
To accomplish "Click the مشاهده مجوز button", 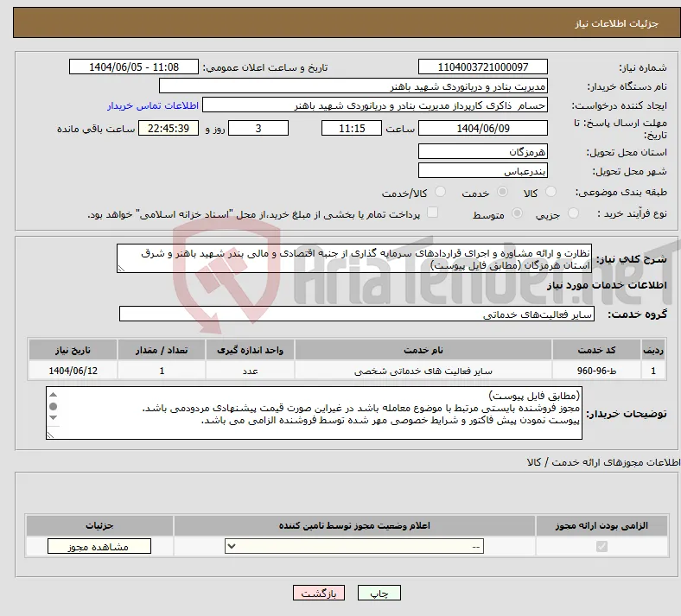I will pos(99,547).
